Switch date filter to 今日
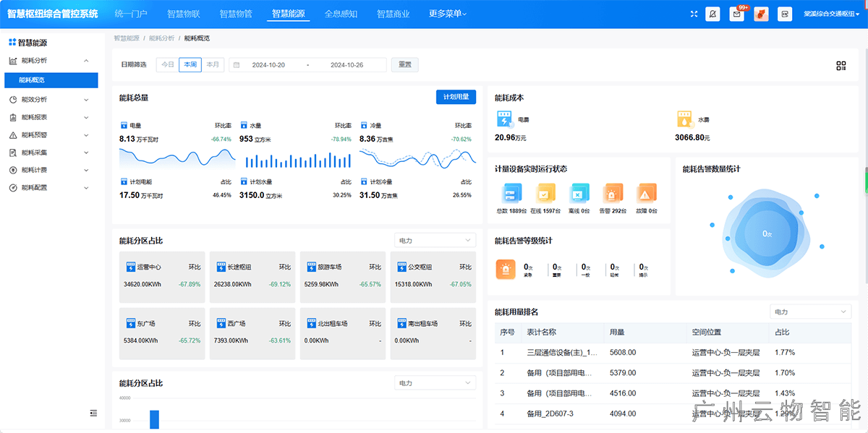The image size is (868, 433). [x=168, y=64]
